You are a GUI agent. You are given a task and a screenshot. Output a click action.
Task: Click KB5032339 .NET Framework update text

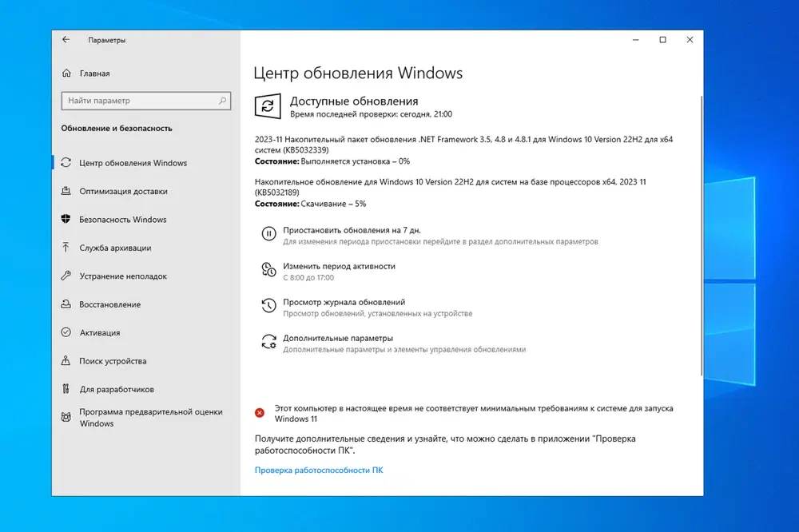(x=463, y=145)
